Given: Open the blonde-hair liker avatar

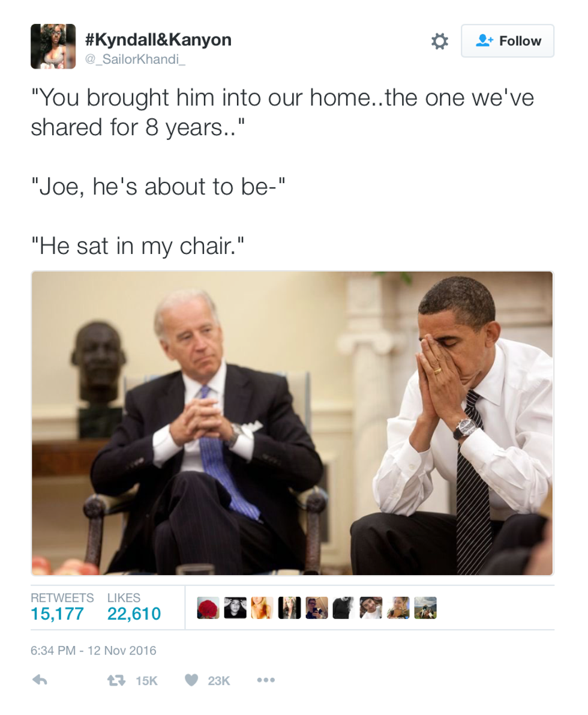Looking at the screenshot, I should (262, 608).
